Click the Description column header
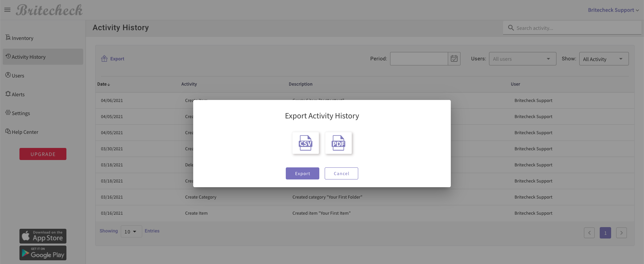Screen dimensions: 644x264 pos(301,84)
